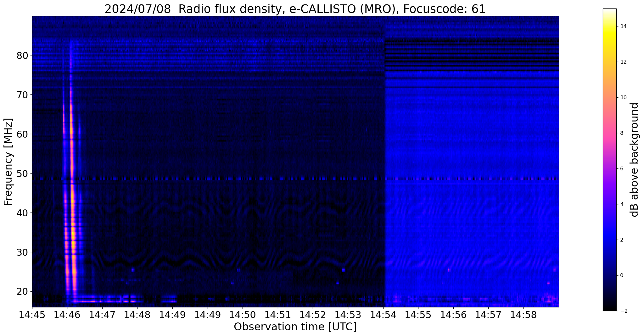
Task: Click the colorbar tick value 10
Action: 623,98
